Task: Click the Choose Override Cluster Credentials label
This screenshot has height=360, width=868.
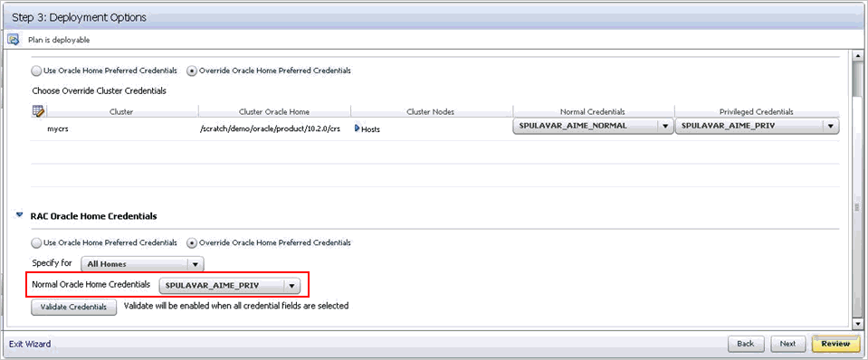Action: click(x=99, y=90)
